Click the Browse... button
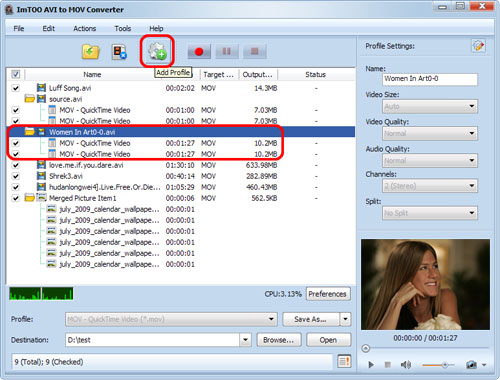This screenshot has width=500, height=380. coord(279,340)
